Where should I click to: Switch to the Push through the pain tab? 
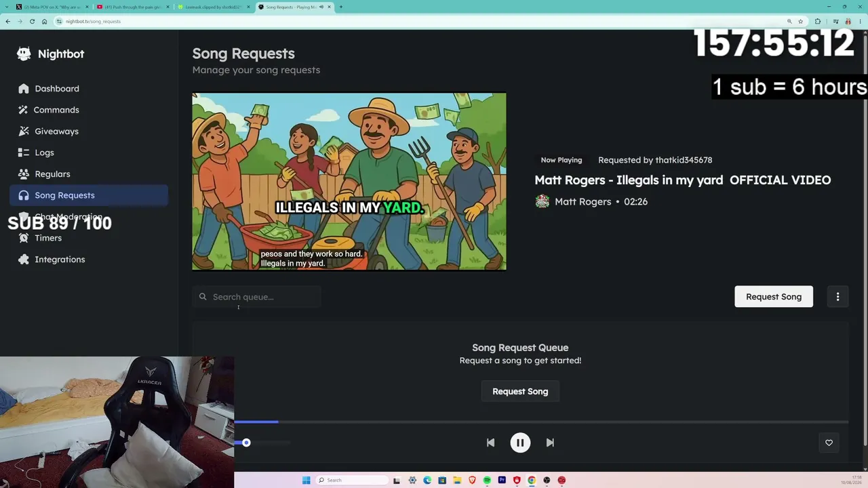pyautogui.click(x=132, y=7)
